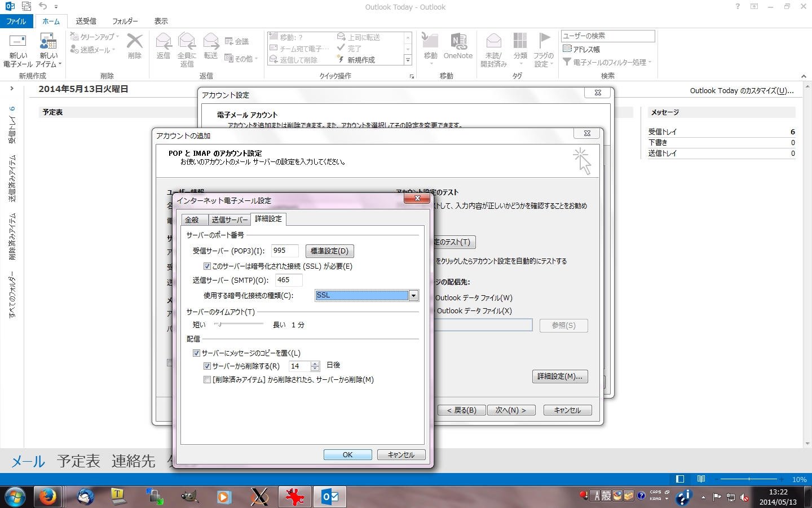This screenshot has height=508, width=812.
Task: Click More Settings (詳細設定) button
Action: tap(560, 376)
